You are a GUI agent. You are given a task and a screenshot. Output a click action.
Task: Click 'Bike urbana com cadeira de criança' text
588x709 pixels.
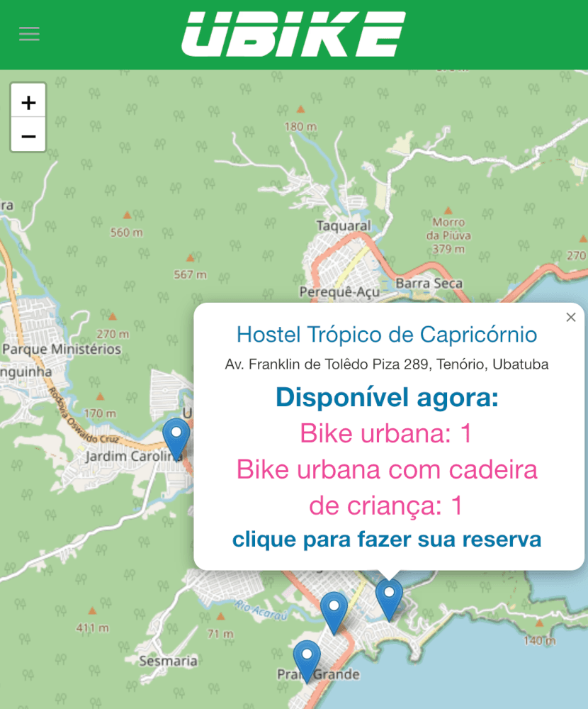click(386, 470)
